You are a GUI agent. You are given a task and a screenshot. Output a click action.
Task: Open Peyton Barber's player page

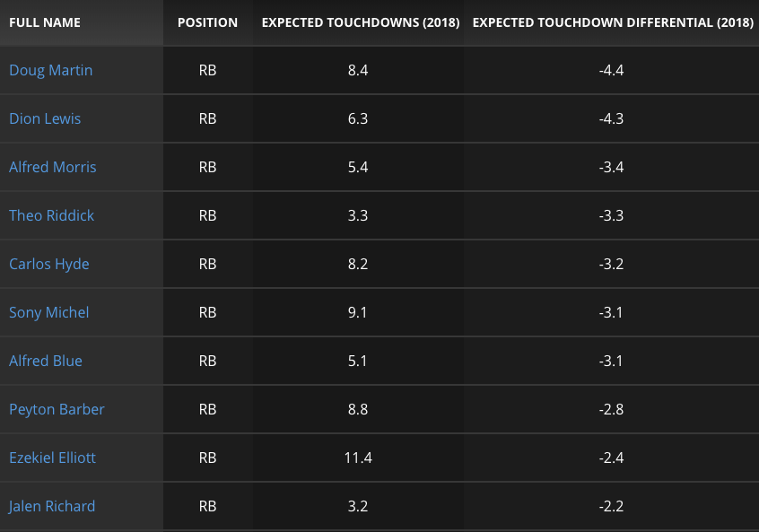tap(57, 409)
